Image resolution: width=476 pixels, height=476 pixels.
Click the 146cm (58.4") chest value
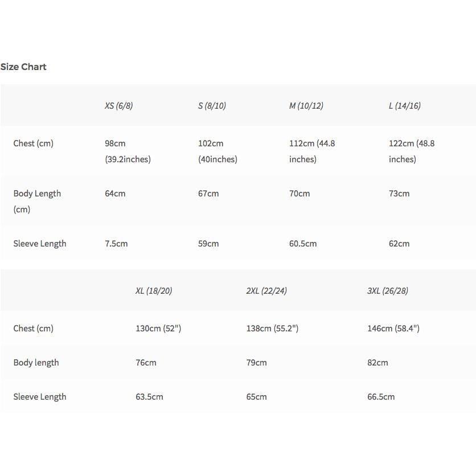[393, 329]
